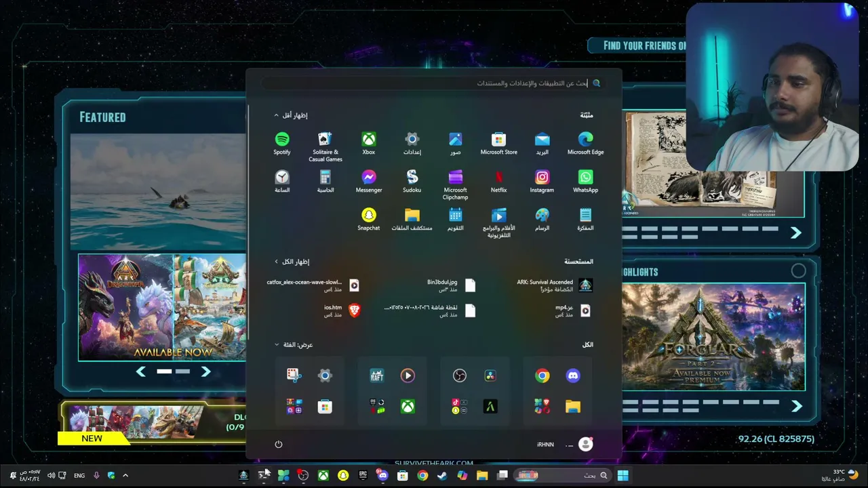Open OBS Studio in category group
The width and height of the screenshot is (868, 488).
click(x=459, y=375)
